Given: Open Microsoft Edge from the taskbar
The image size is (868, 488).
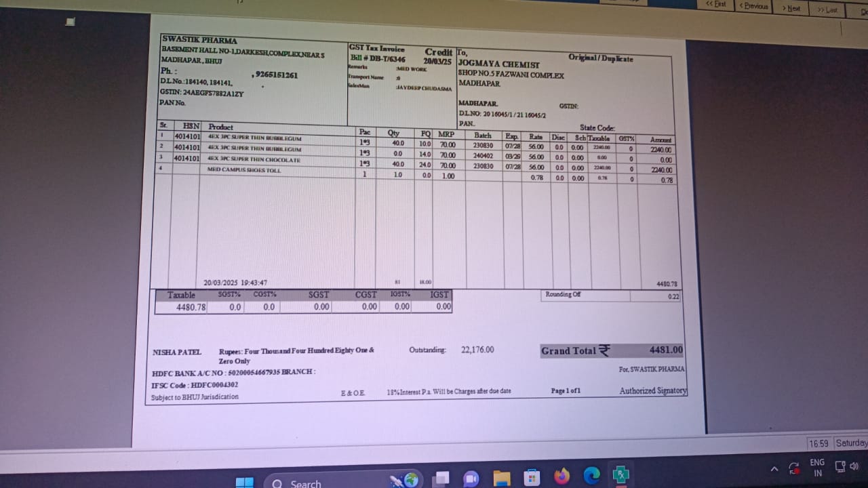Looking at the screenshot, I should pyautogui.click(x=591, y=476).
